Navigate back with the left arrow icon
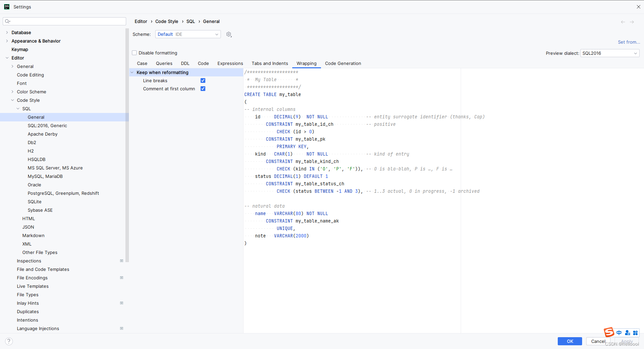The width and height of the screenshot is (644, 349). (x=622, y=22)
